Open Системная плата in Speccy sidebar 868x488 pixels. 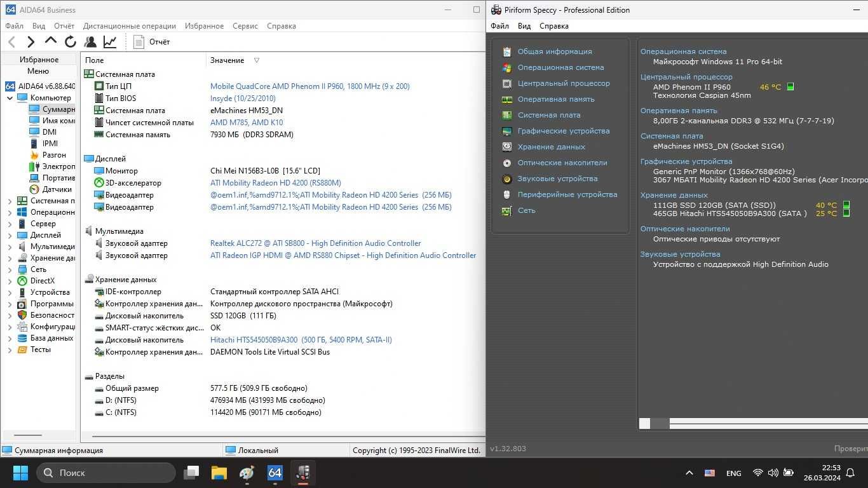(549, 115)
